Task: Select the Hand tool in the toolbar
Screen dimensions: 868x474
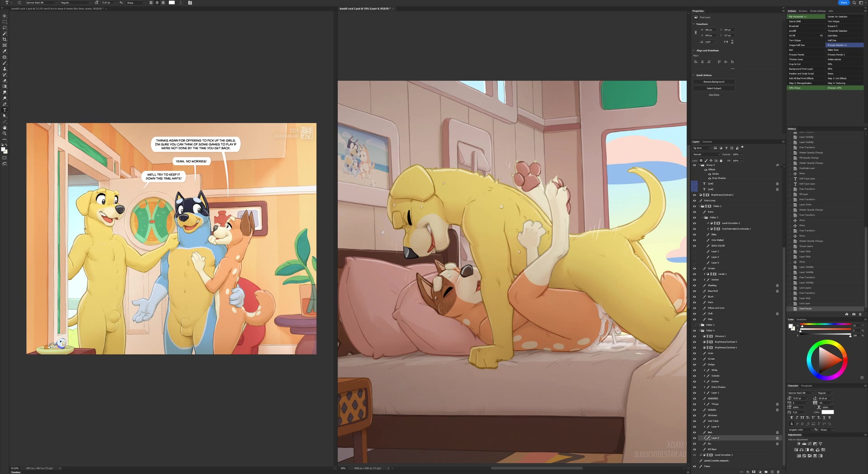Action: click(5, 128)
